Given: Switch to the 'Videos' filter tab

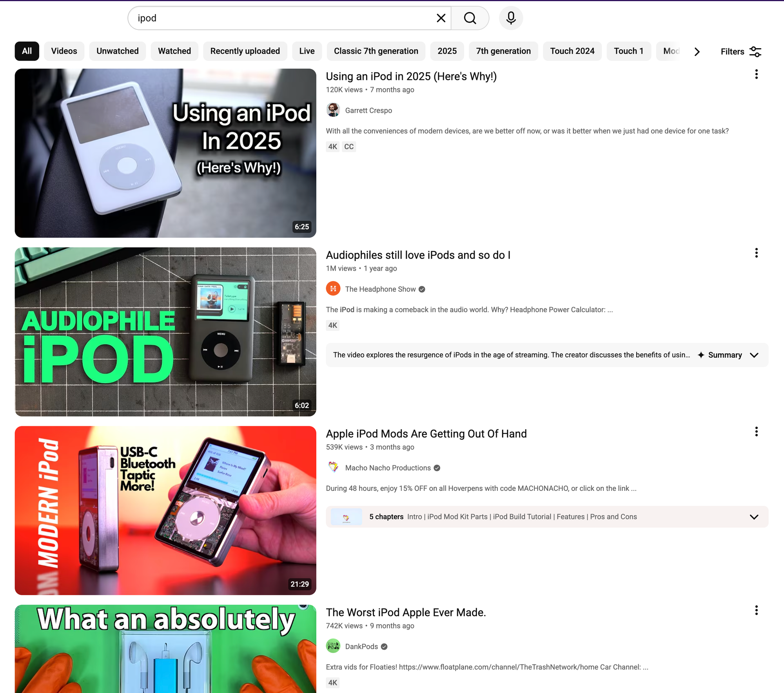Looking at the screenshot, I should (64, 51).
